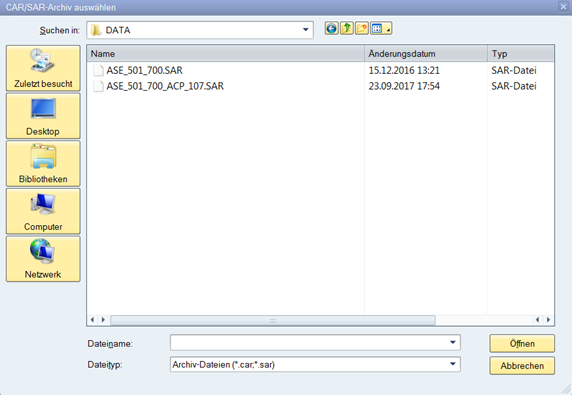Create a new folder icon
The height and width of the screenshot is (395, 572).
tap(362, 28)
